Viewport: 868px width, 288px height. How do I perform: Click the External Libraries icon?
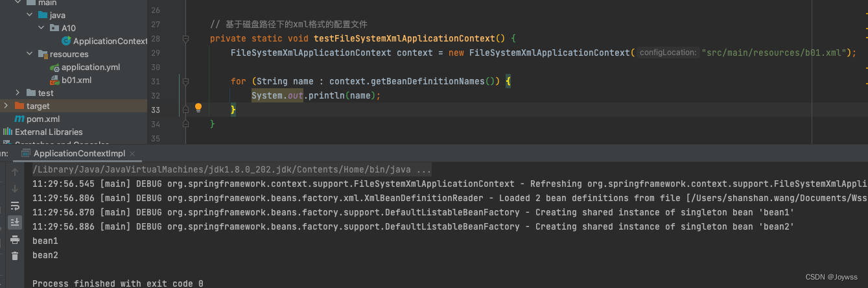click(8, 132)
